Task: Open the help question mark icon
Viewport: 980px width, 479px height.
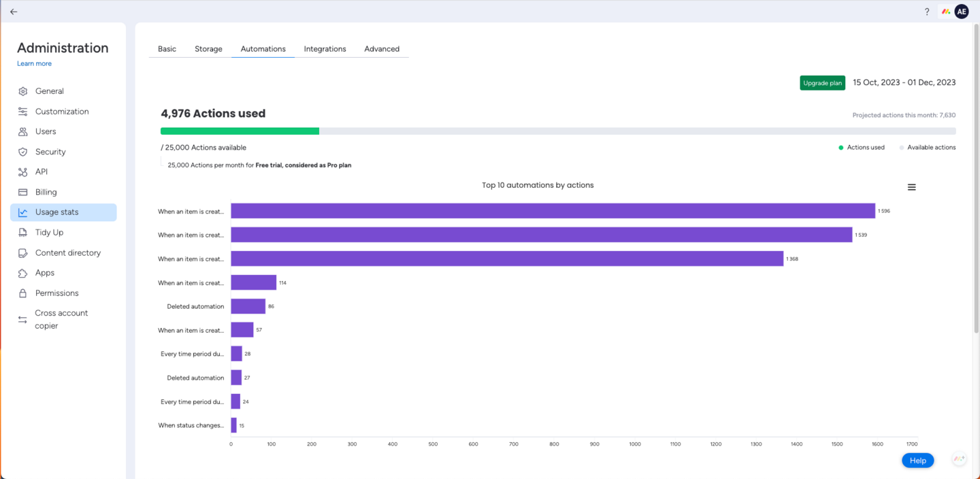Action: (x=927, y=12)
